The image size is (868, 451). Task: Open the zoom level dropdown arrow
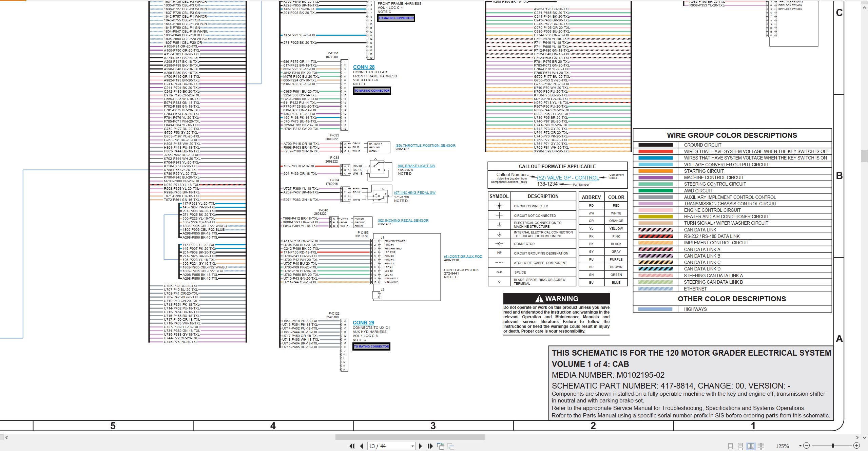tap(800, 446)
